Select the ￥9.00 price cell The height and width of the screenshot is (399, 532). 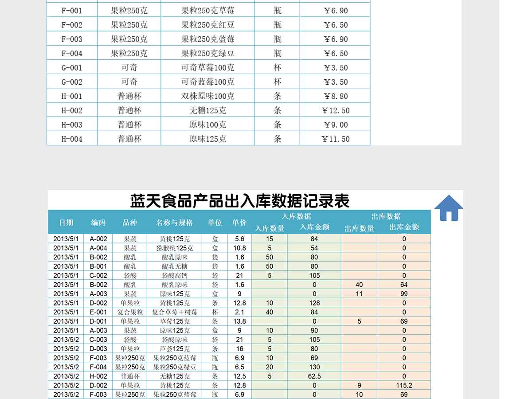pyautogui.click(x=335, y=125)
